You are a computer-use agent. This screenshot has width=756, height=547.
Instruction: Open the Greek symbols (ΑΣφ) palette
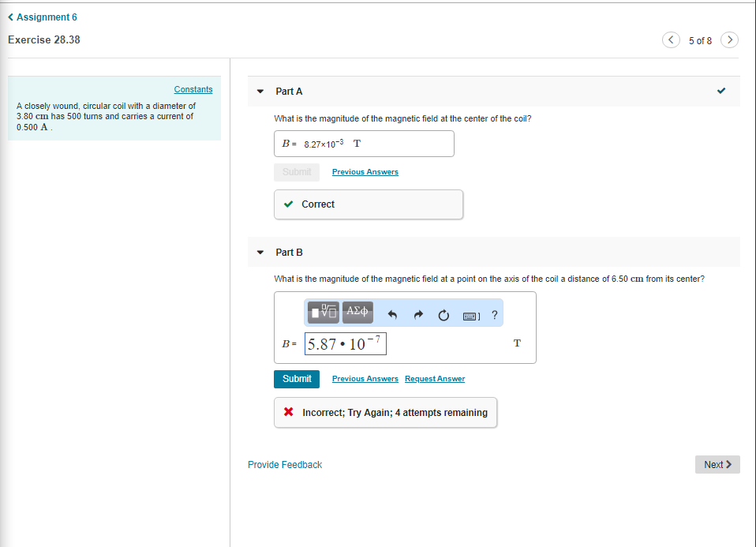pyautogui.click(x=357, y=312)
